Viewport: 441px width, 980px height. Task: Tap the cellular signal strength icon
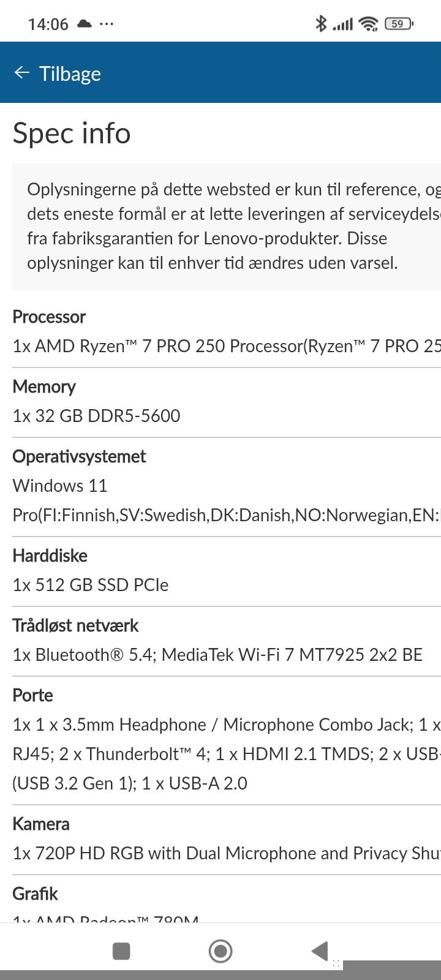click(342, 24)
